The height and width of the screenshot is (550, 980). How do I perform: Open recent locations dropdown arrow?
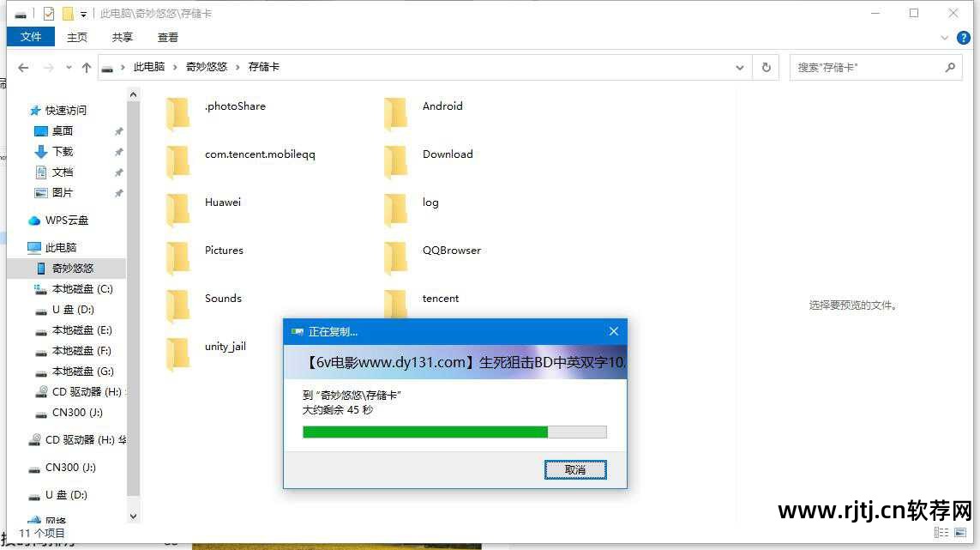coord(69,68)
